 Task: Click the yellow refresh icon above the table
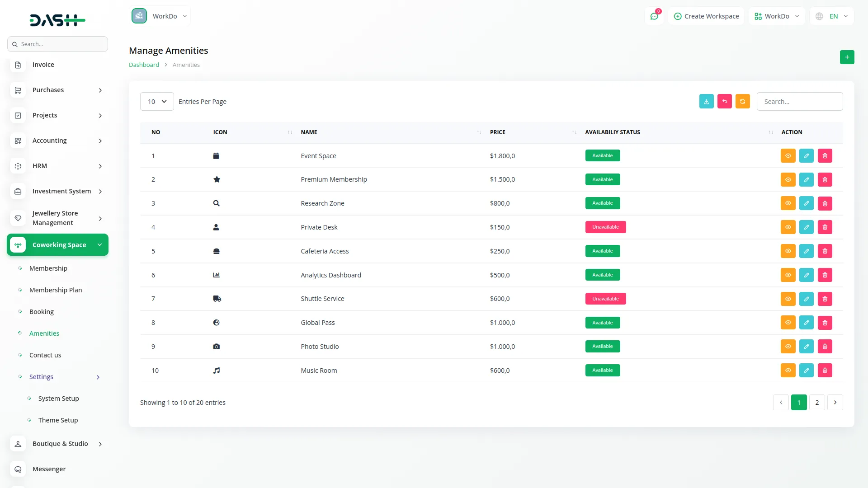[x=742, y=101]
